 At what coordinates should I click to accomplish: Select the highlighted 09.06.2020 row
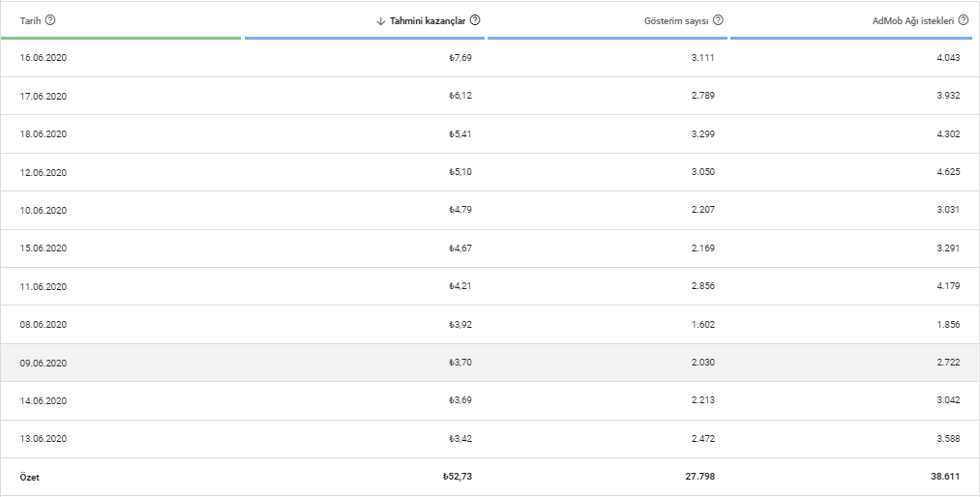(x=44, y=363)
